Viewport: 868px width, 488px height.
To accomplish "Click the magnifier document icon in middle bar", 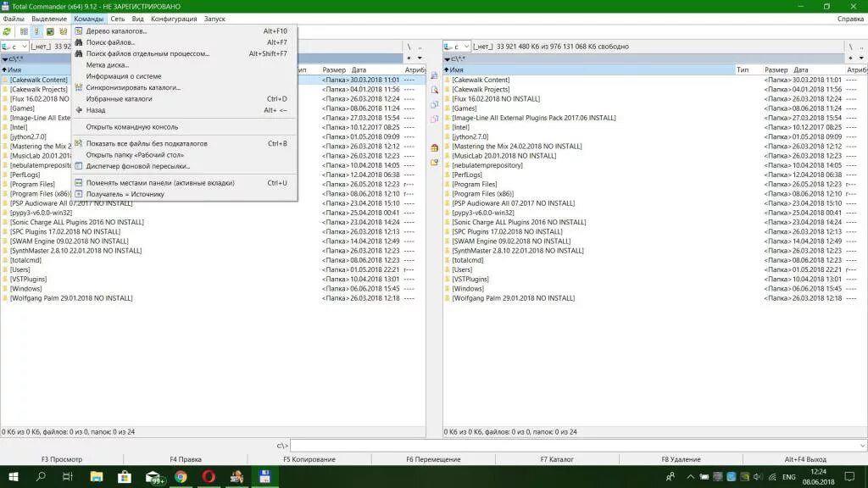I will pyautogui.click(x=434, y=90).
